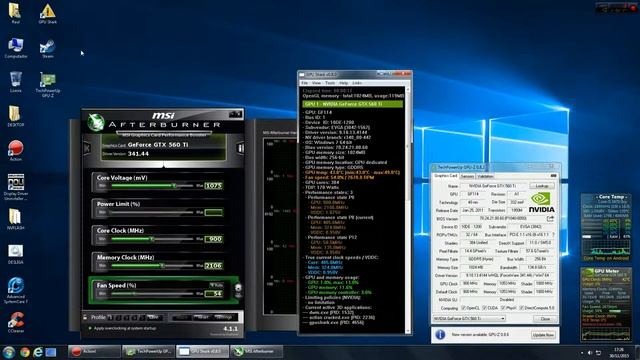This screenshot has height=360, width=640.
Task: Open the Real folder on the desktop
Action: [x=16, y=13]
